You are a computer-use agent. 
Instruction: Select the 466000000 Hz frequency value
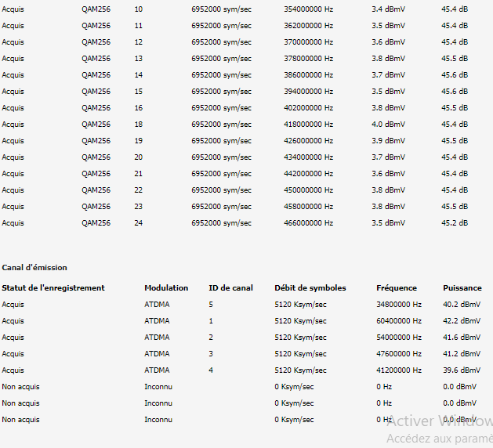click(x=308, y=223)
